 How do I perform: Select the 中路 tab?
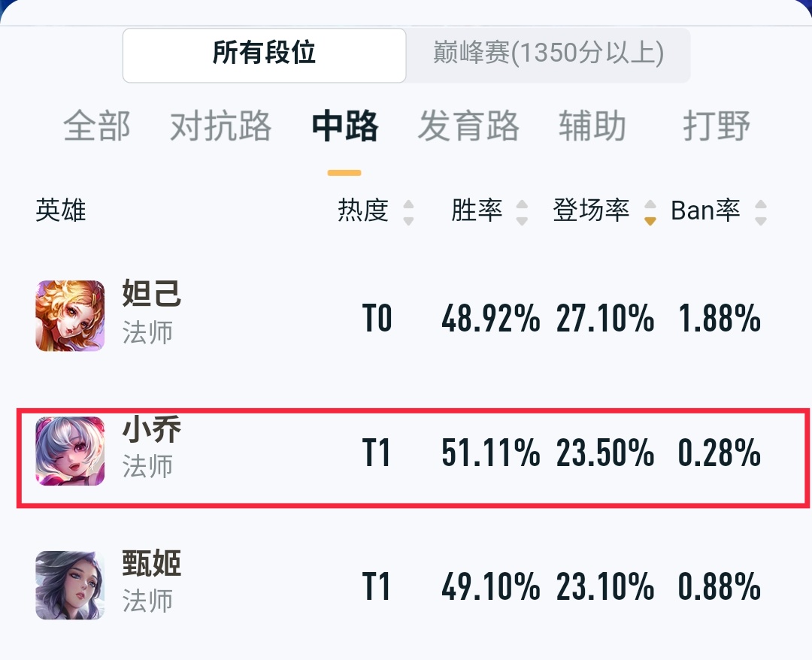(x=345, y=126)
